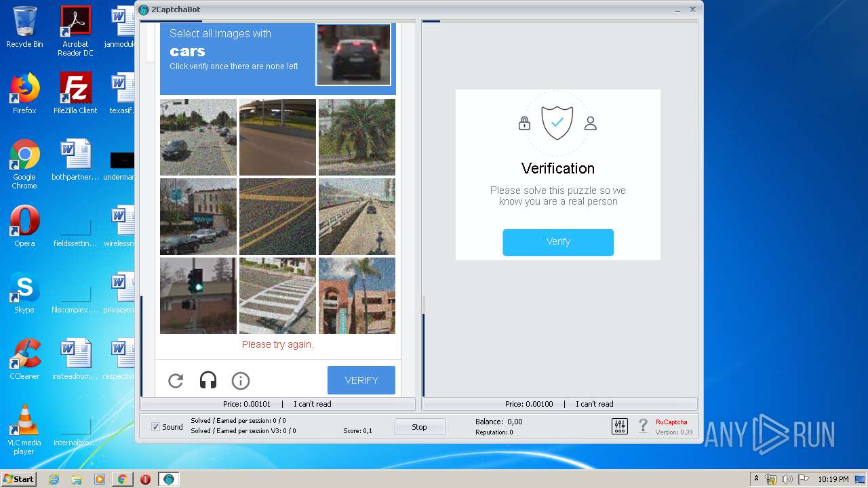Open CCleaner desktop shortcut
The image size is (868, 488).
point(24,359)
